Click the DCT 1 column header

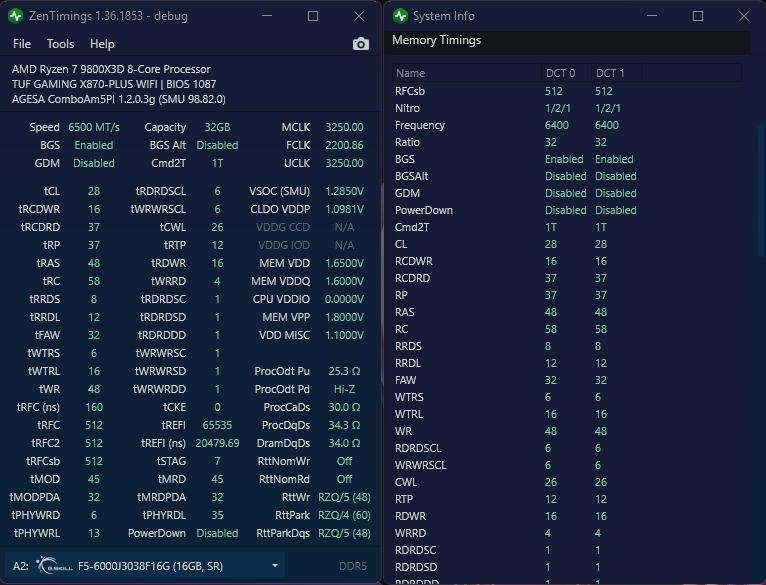click(616, 73)
